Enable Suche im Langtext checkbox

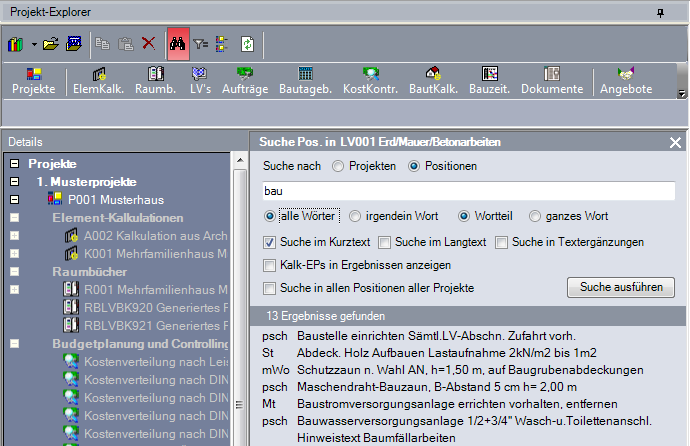(x=386, y=241)
